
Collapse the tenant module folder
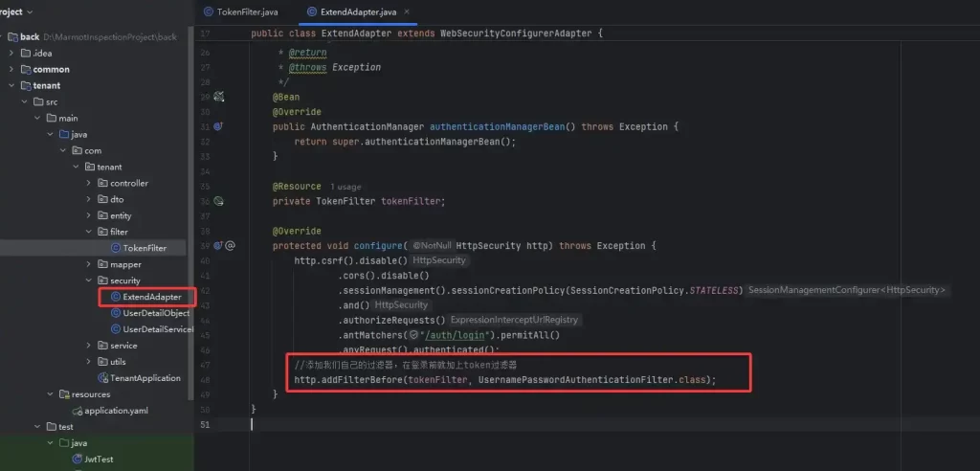click(11, 85)
